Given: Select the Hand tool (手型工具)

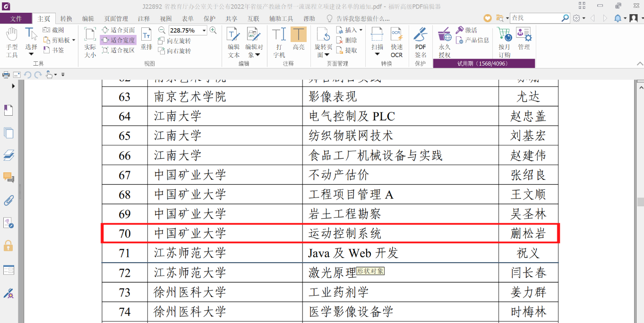Looking at the screenshot, I should click(12, 42).
